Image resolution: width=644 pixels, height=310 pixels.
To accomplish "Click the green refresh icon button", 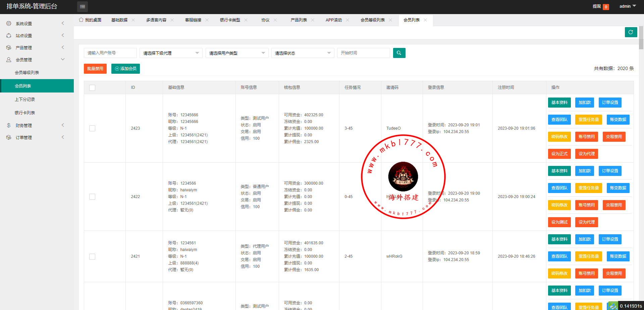I will coord(631,32).
